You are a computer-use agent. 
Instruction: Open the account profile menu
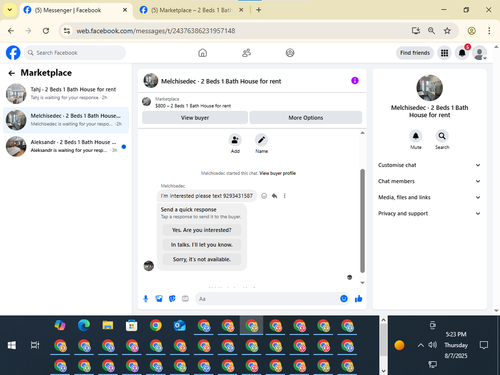pyautogui.click(x=480, y=53)
